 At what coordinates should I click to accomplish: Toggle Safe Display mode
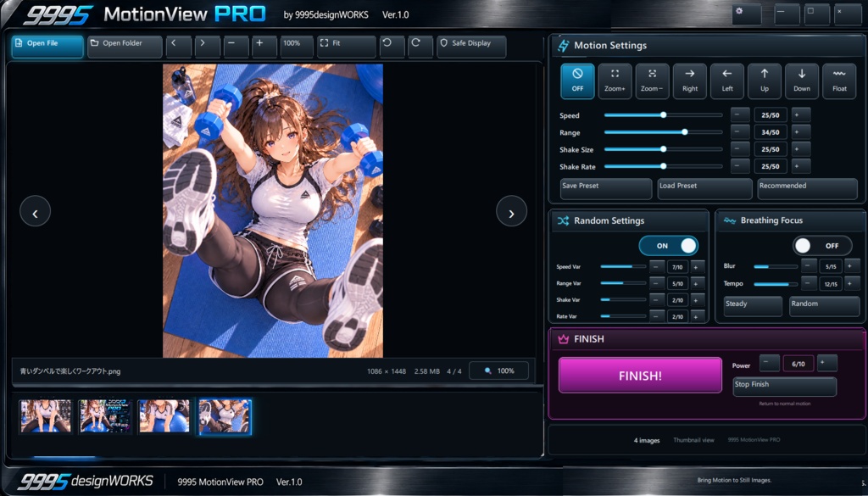pos(471,47)
